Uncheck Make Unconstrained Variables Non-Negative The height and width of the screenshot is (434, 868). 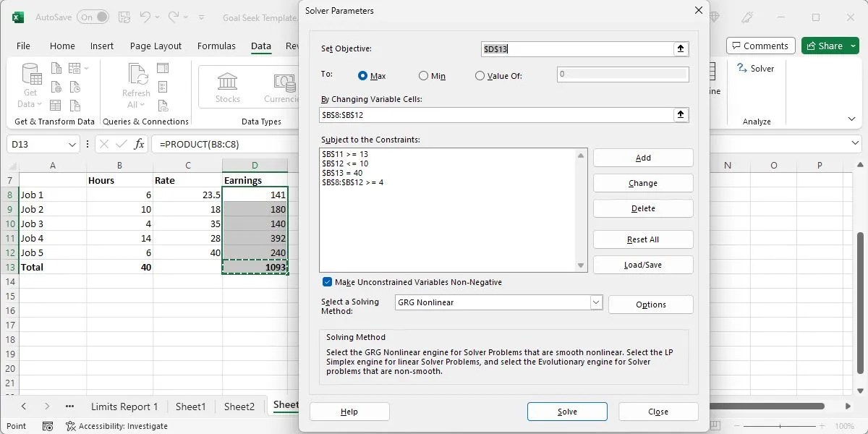tap(327, 282)
